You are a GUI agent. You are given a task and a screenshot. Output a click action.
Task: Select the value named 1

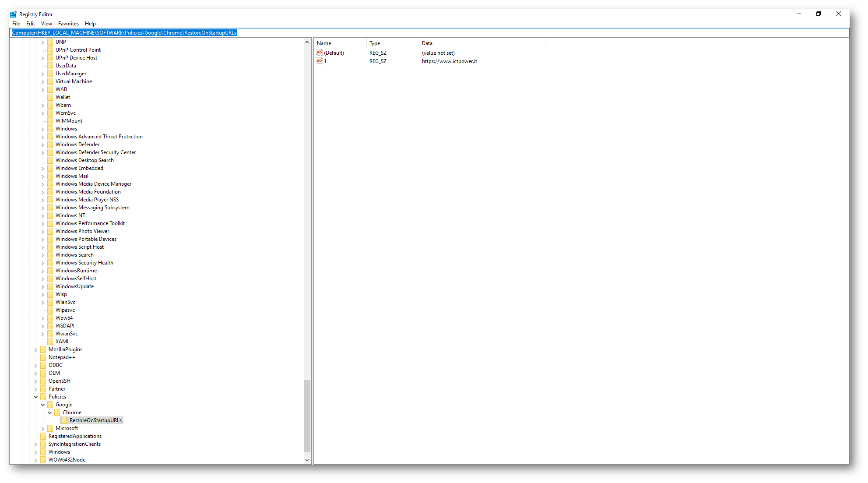(325, 61)
